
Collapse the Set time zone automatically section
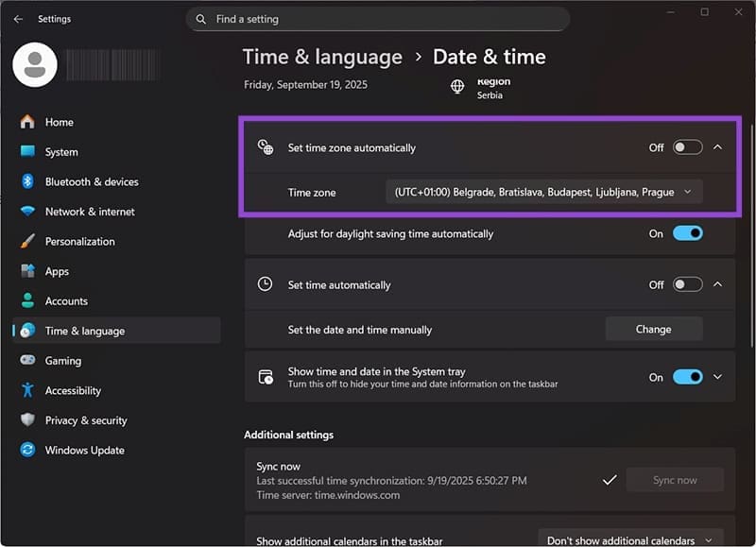(717, 147)
